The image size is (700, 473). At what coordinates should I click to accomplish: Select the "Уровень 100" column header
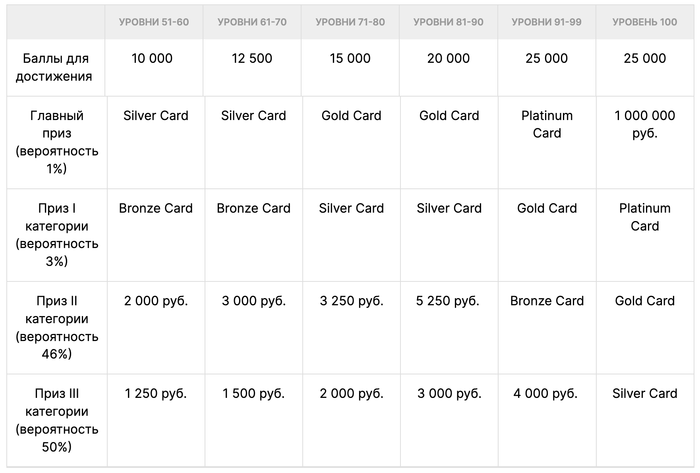(x=644, y=21)
